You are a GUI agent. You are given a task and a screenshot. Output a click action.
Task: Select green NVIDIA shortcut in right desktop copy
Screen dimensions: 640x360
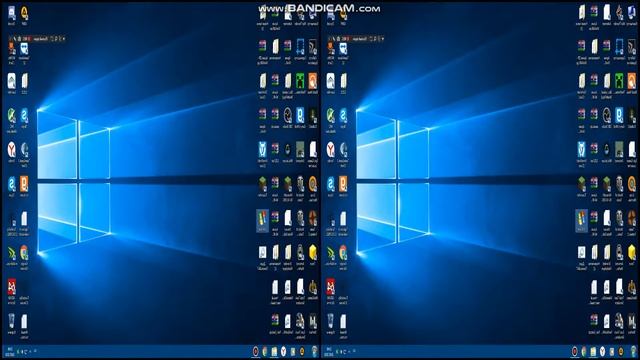pyautogui.click(x=331, y=253)
